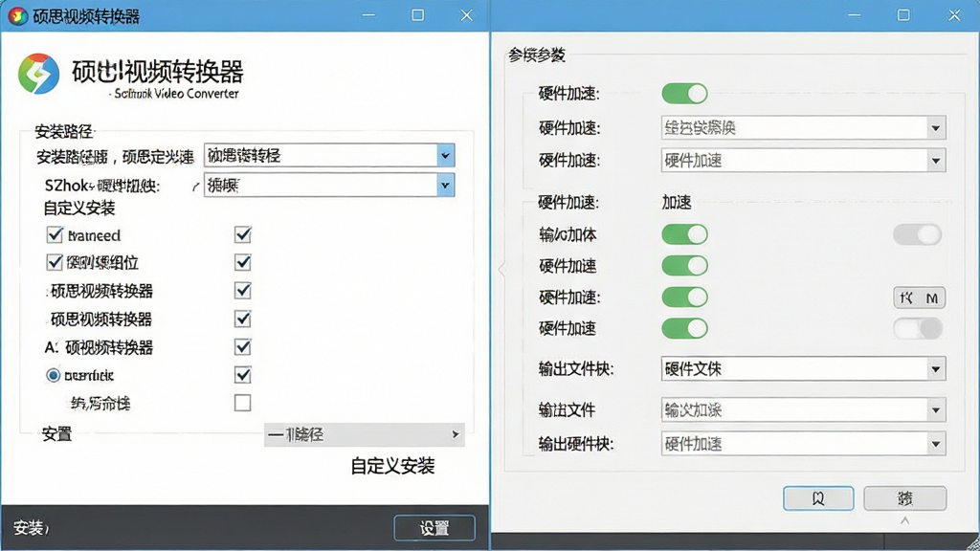Screen dimensions: 980x551
Task: Turn off the first green toggle under 参赞参数
Action: [x=684, y=94]
